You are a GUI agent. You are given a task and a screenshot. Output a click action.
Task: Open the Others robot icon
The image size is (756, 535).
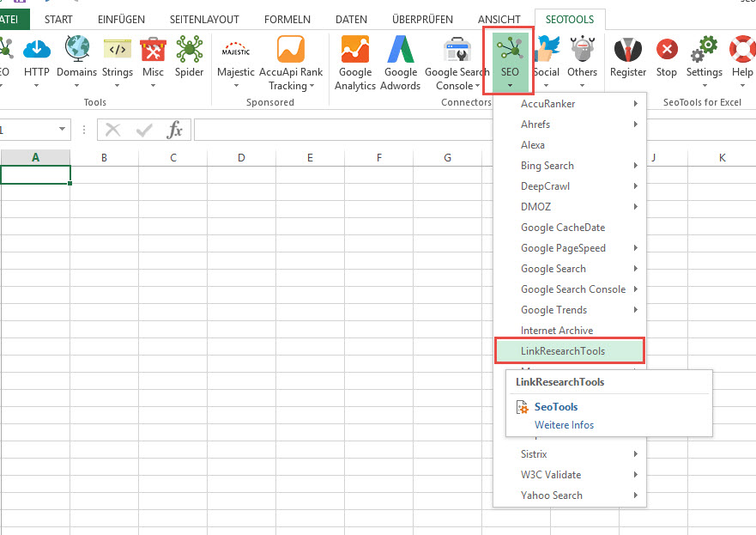[582, 49]
